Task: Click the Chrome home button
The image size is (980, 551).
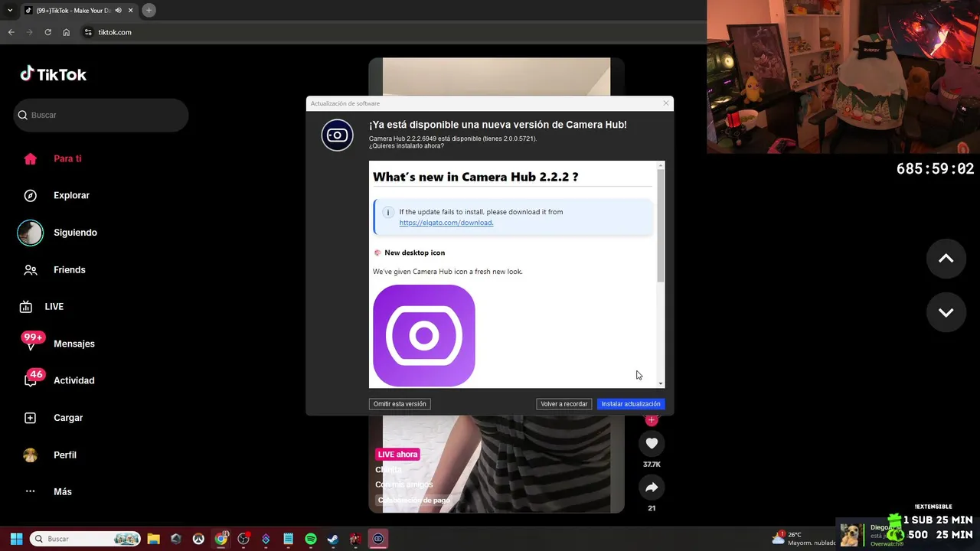Action: point(67,32)
